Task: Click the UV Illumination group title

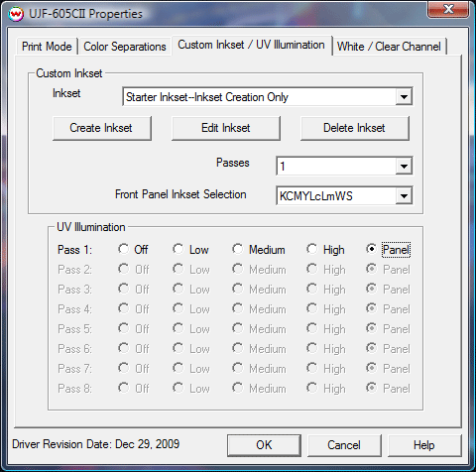Action: point(91,227)
